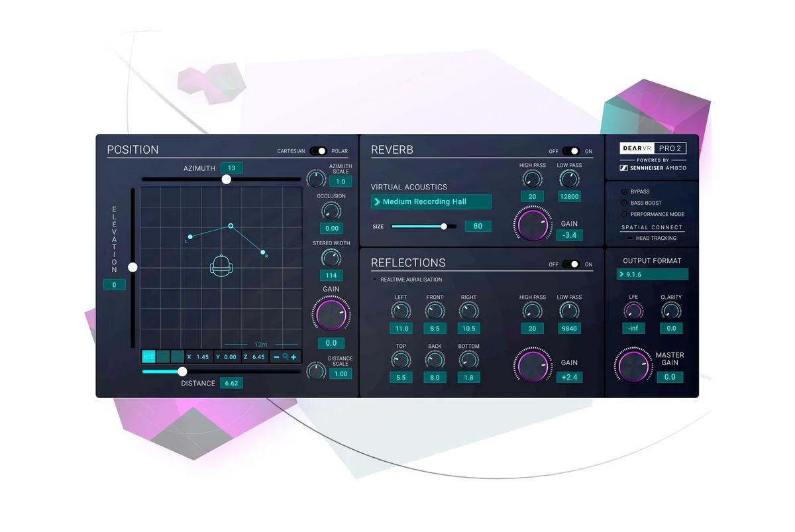This screenshot has height=532, width=795.
Task: Click the X coordinate field 1.45
Action: coord(199,357)
